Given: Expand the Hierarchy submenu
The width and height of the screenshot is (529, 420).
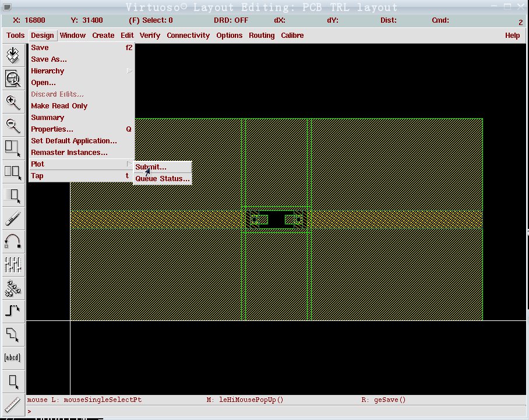Looking at the screenshot, I should pyautogui.click(x=82, y=71).
